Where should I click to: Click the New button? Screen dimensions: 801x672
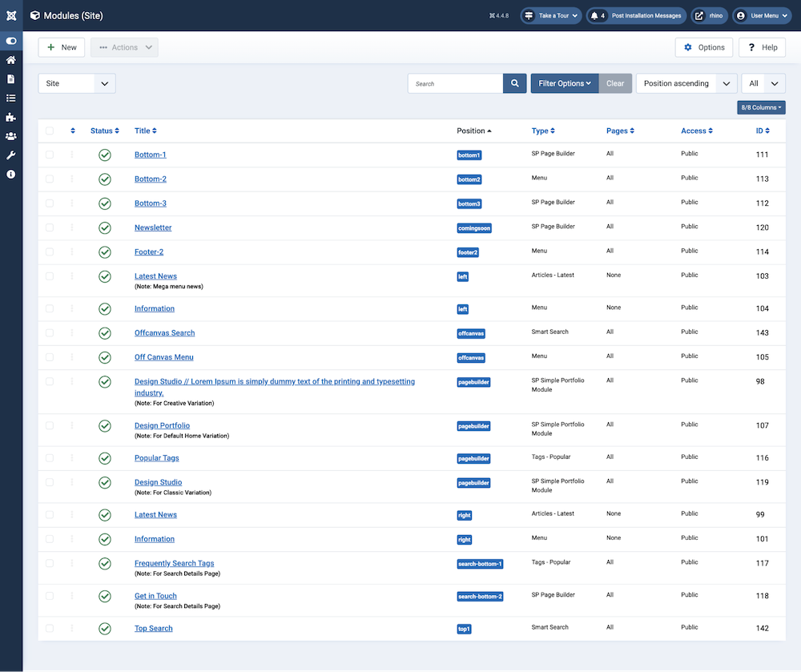click(x=62, y=47)
